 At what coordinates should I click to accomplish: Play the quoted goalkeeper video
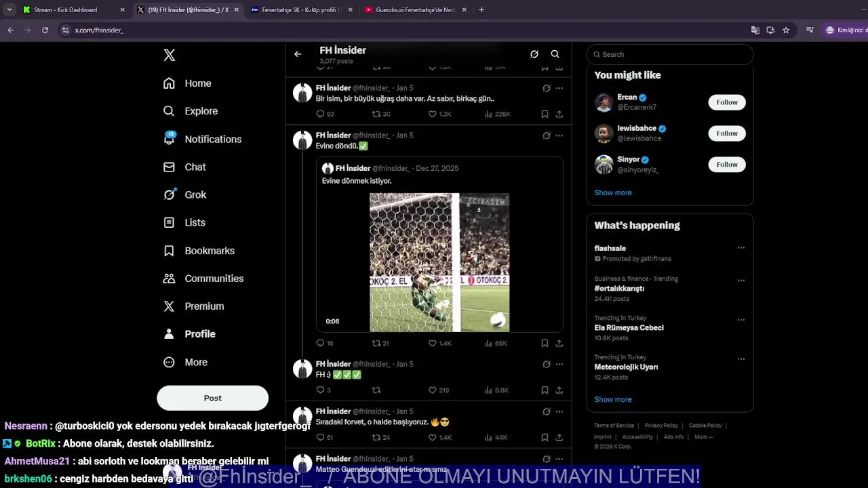tap(439, 263)
